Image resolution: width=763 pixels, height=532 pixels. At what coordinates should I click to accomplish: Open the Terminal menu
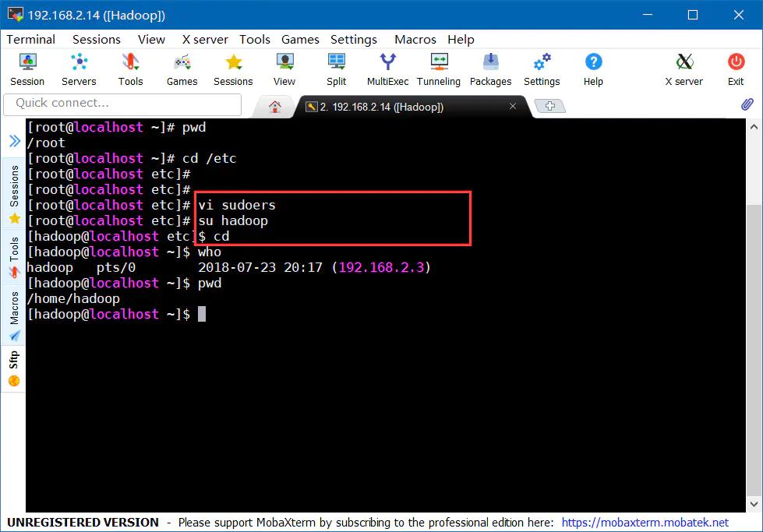[31, 39]
